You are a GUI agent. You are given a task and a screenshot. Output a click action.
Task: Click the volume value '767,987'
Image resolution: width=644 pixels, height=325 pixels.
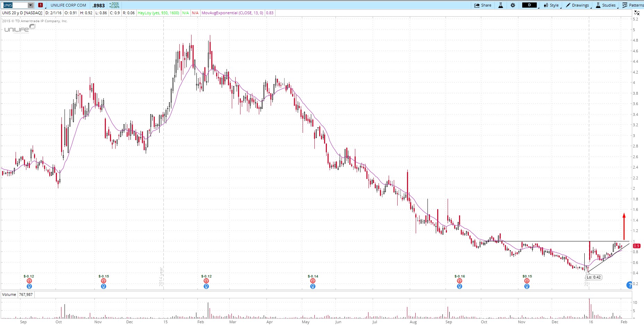[26, 294]
